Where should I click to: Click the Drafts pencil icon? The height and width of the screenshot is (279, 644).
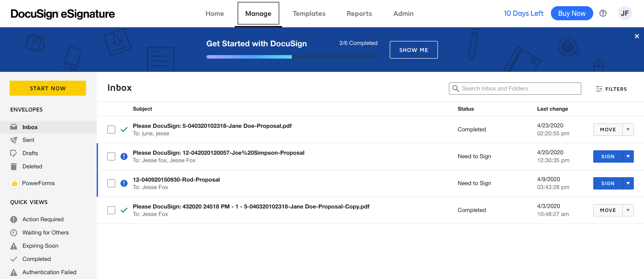click(14, 153)
